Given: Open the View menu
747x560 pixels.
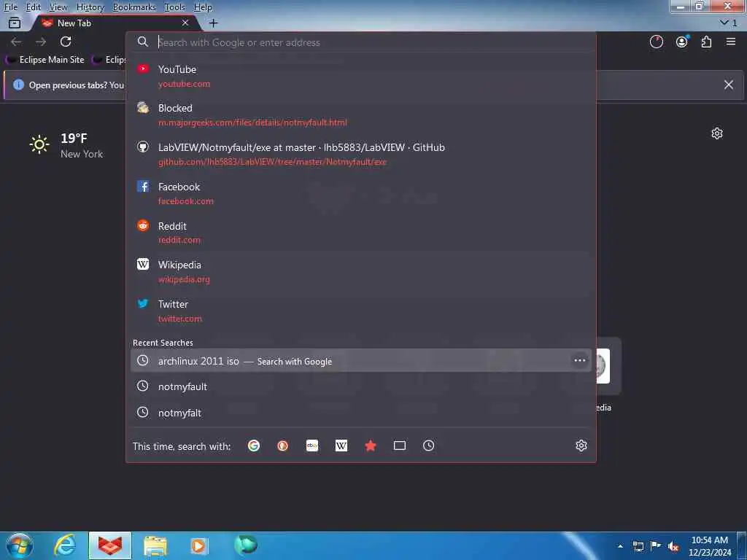Looking at the screenshot, I should click(58, 7).
